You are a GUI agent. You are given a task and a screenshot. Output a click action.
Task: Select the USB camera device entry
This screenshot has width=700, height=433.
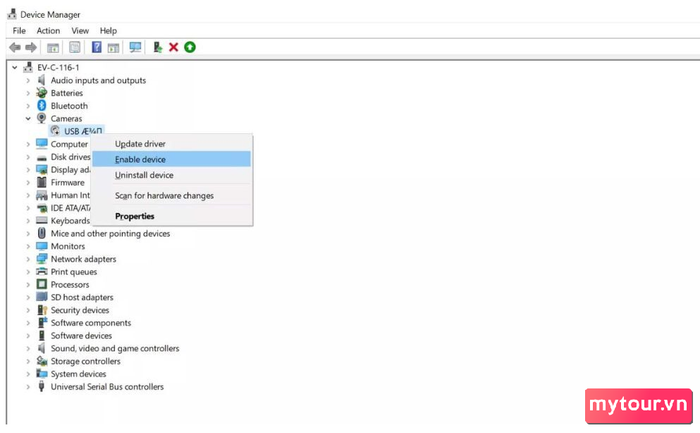pyautogui.click(x=83, y=131)
